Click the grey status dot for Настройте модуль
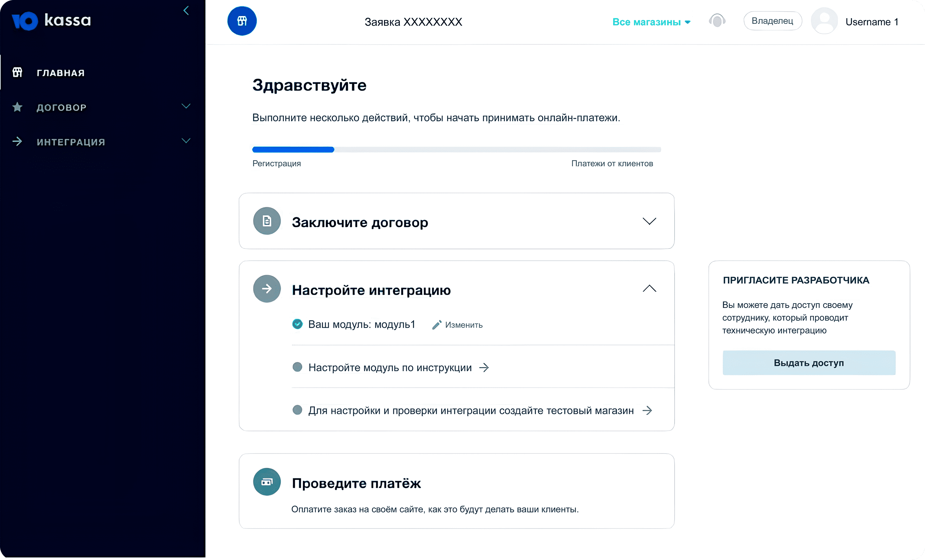Image resolution: width=925 pixels, height=560 pixels. click(x=297, y=367)
